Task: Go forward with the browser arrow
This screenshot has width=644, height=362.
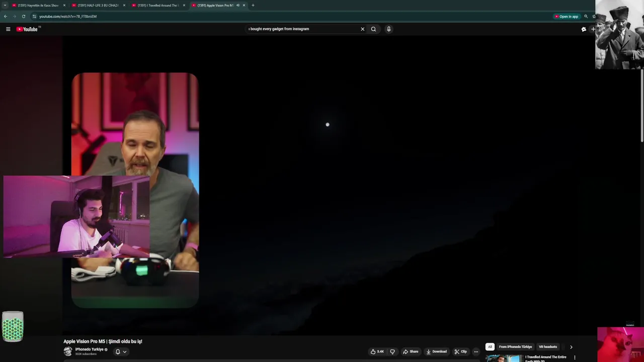Action: tap(14, 16)
